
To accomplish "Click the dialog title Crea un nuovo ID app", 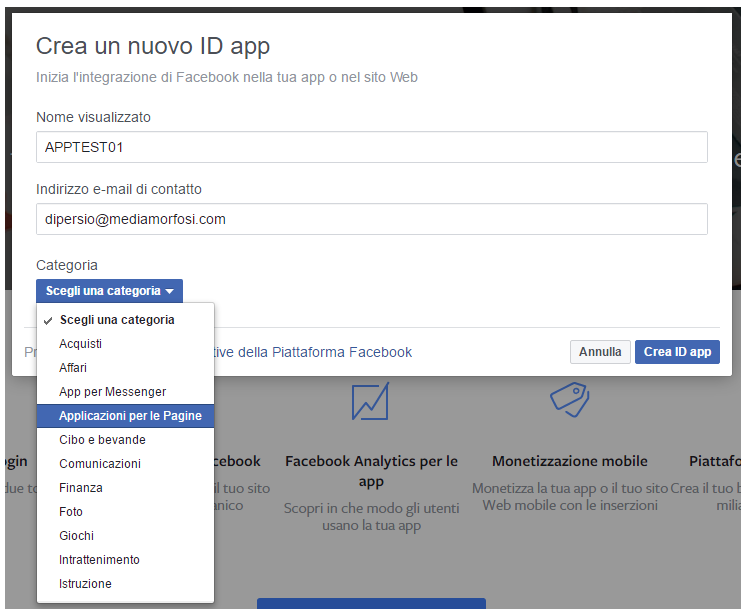I will click(x=153, y=46).
